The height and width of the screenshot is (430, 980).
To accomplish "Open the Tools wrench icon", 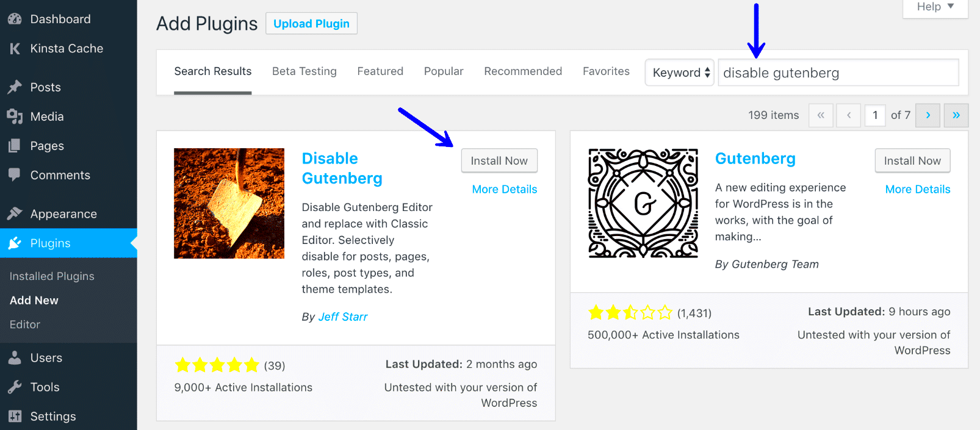I will 15,387.
